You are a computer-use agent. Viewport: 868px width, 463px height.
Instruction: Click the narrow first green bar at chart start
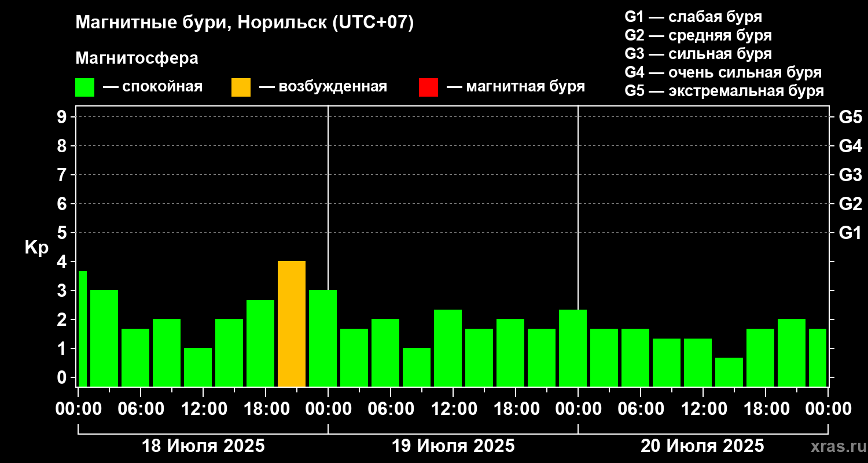tap(82, 329)
